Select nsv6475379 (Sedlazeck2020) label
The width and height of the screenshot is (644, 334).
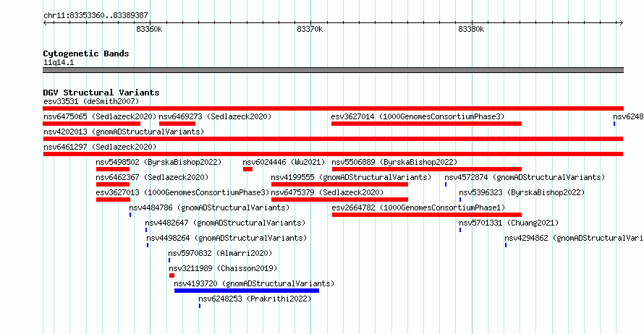(327, 192)
